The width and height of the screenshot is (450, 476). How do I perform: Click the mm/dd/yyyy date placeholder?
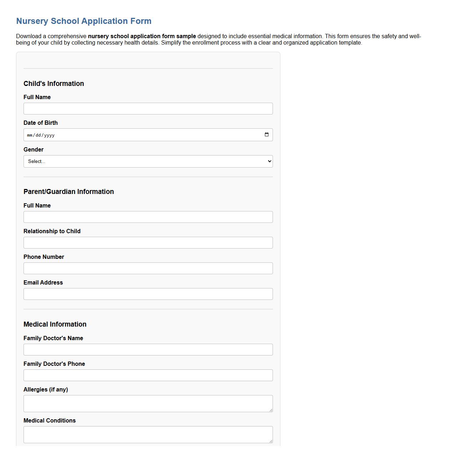(41, 135)
